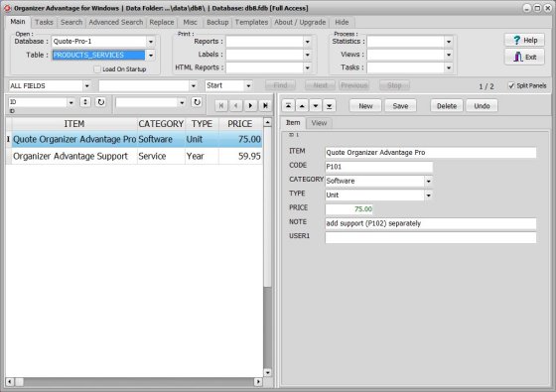This screenshot has width=556, height=392.
Task: Click the Find button
Action: pyautogui.click(x=280, y=85)
